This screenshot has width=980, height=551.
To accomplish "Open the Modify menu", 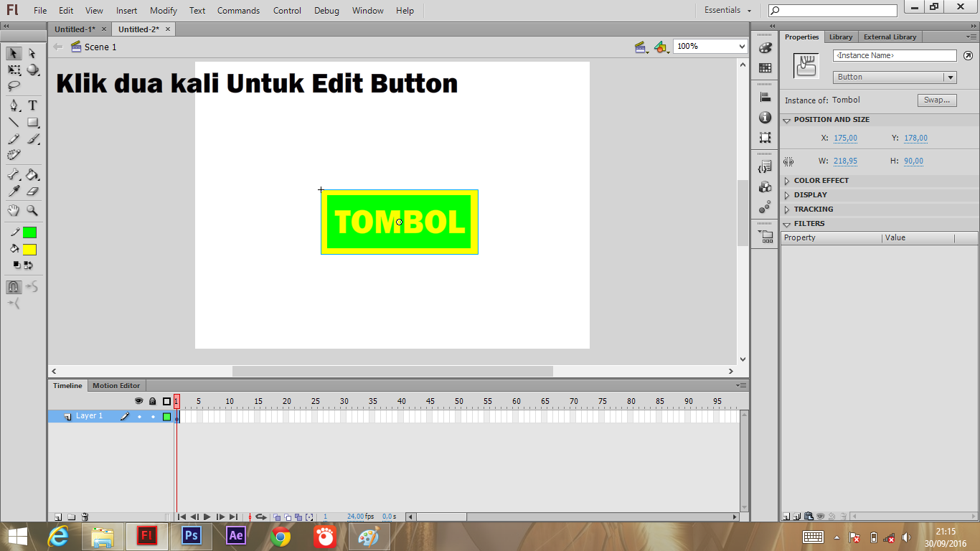I will point(163,10).
